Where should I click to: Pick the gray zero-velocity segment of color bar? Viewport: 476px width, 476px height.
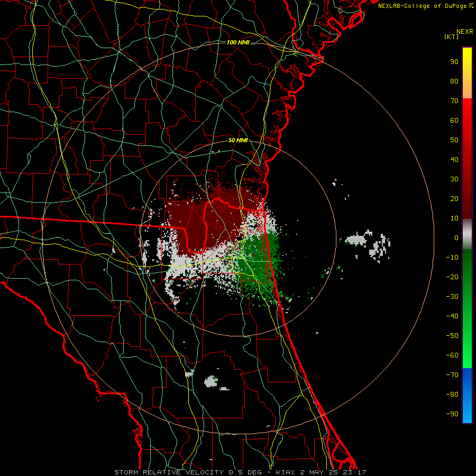click(x=467, y=234)
